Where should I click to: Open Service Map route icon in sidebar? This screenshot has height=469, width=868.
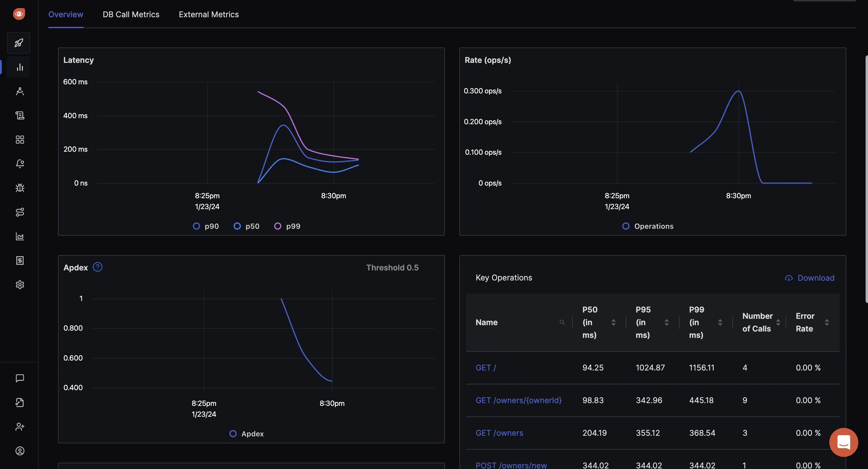[20, 212]
